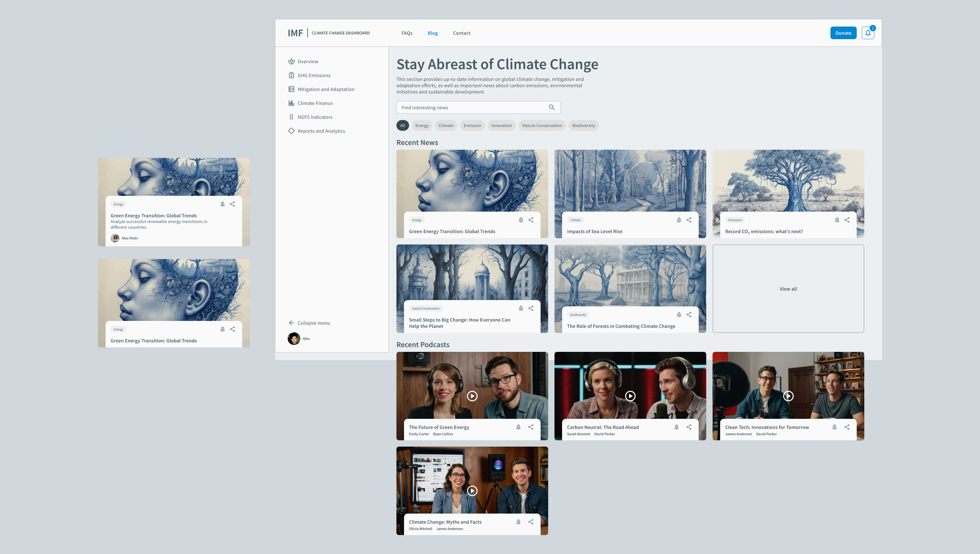The image size is (980, 554).
Task: Share The Role of Forests article
Action: 689,315
